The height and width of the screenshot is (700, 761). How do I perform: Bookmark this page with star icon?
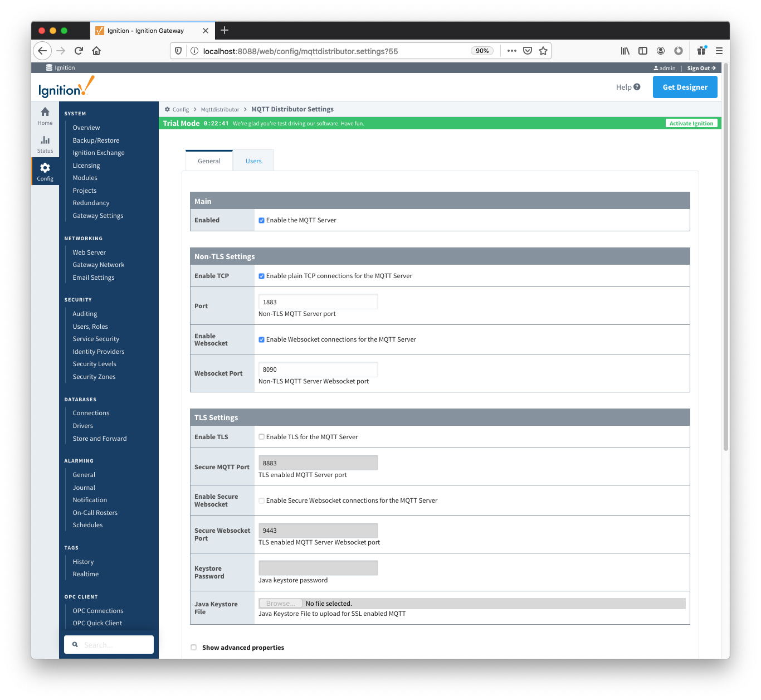(543, 51)
